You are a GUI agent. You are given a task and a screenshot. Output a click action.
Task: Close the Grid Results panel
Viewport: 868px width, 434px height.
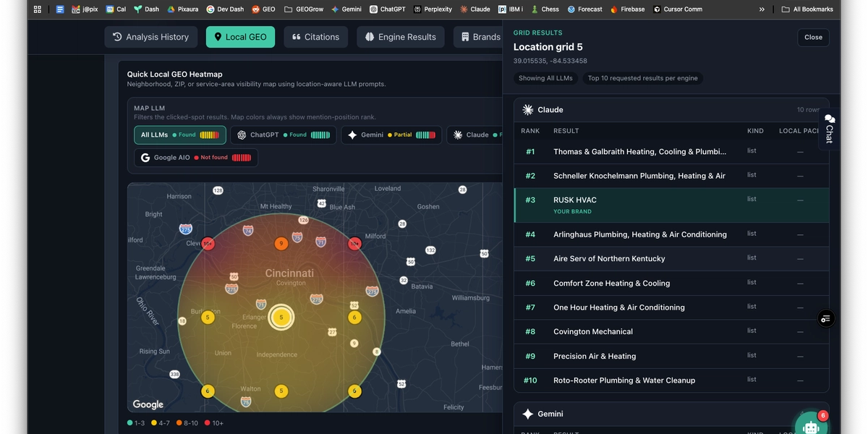click(813, 38)
